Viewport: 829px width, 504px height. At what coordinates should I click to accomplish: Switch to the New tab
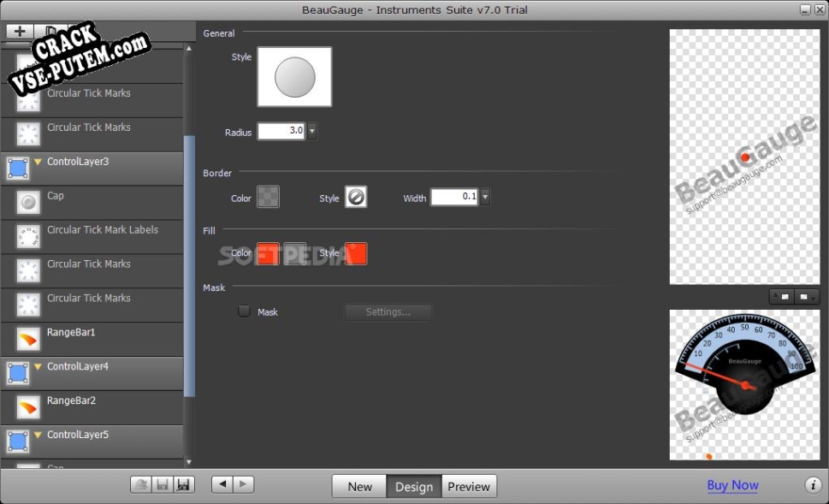[x=359, y=487]
